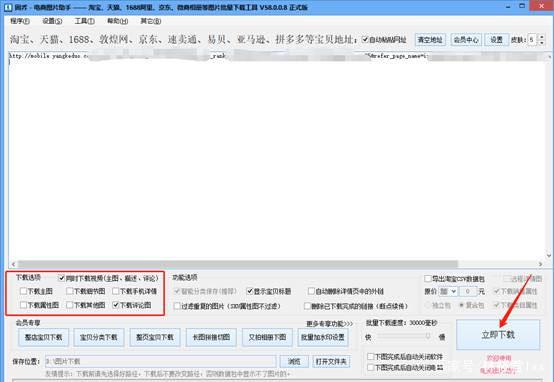554x382 pixels.
Task: Click the batch download speed slider
Action: click(404, 336)
